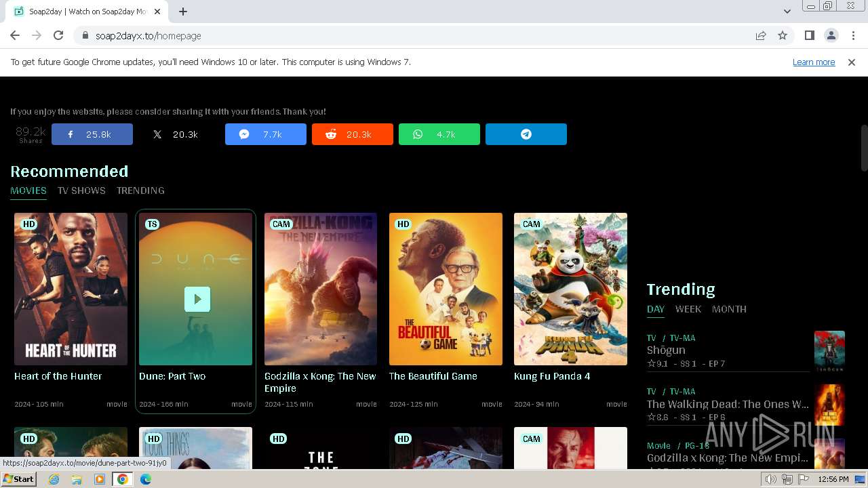This screenshot has height=488, width=868.
Task: Open Dune: Part Two title link
Action: tap(172, 376)
